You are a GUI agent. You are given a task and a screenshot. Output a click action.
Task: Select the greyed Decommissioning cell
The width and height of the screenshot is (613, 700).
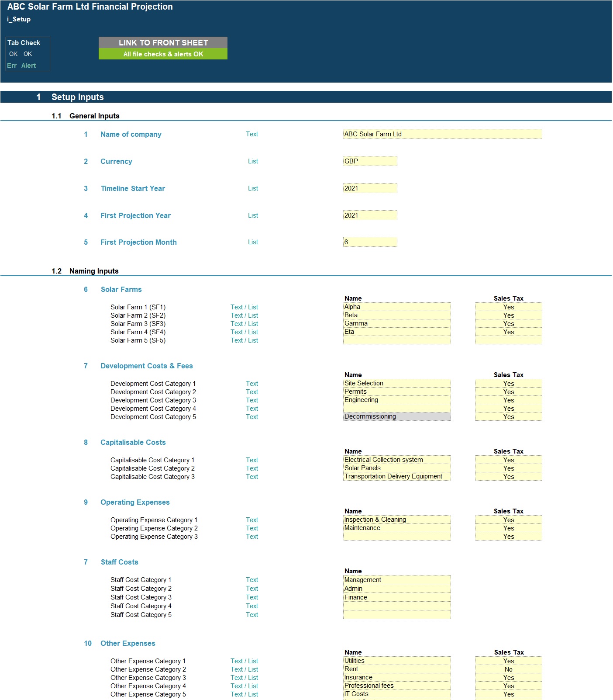[x=397, y=416]
